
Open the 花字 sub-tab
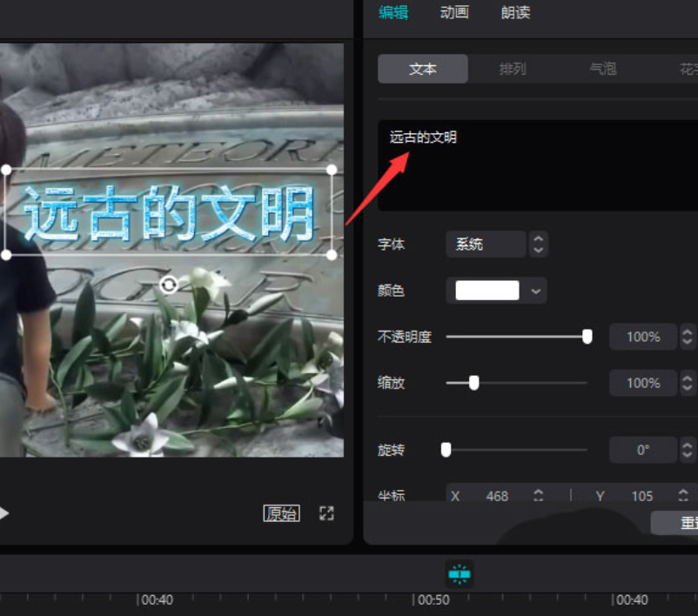coord(688,69)
